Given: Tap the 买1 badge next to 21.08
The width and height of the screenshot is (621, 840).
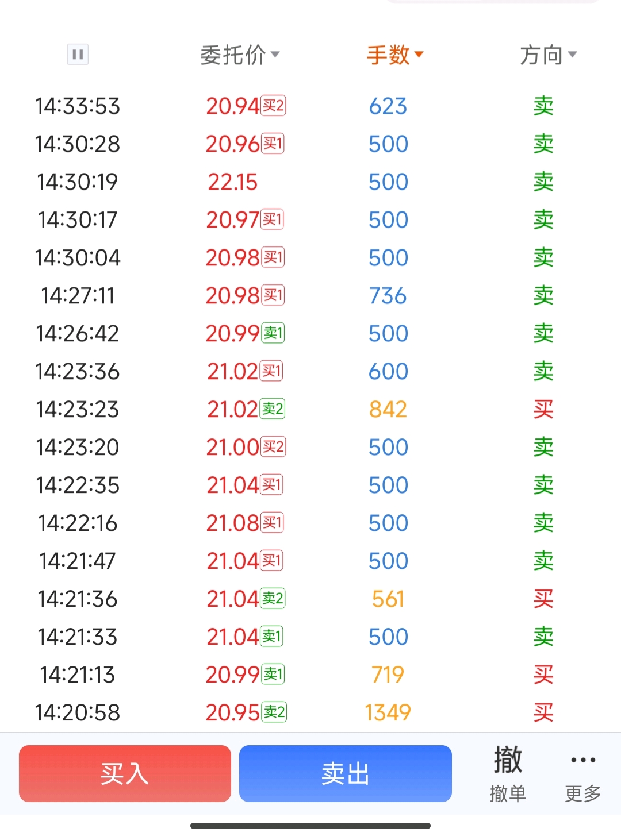Looking at the screenshot, I should (x=273, y=523).
